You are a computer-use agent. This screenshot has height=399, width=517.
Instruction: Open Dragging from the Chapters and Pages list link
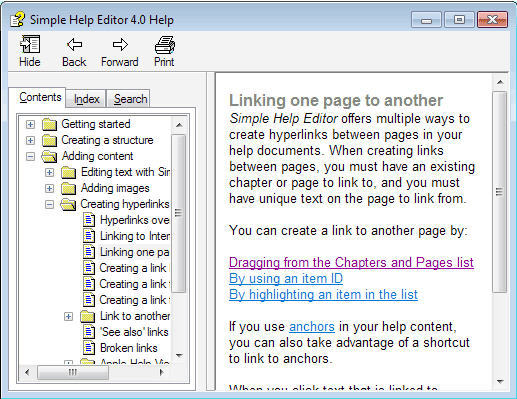pos(351,263)
